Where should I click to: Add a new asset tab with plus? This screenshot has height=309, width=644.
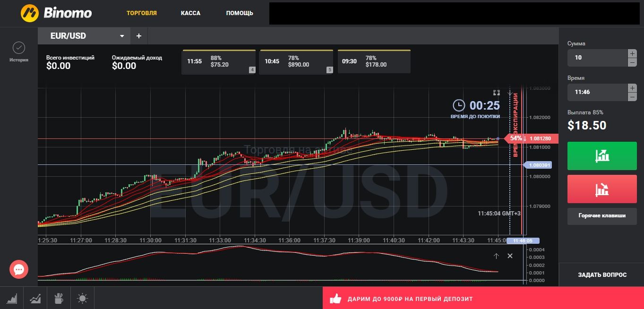(x=139, y=36)
